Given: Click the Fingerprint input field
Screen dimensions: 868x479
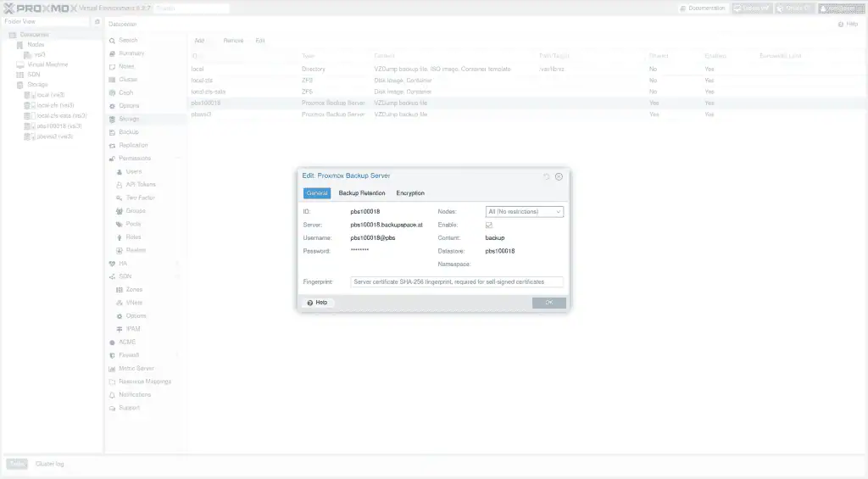Looking at the screenshot, I should [456, 282].
